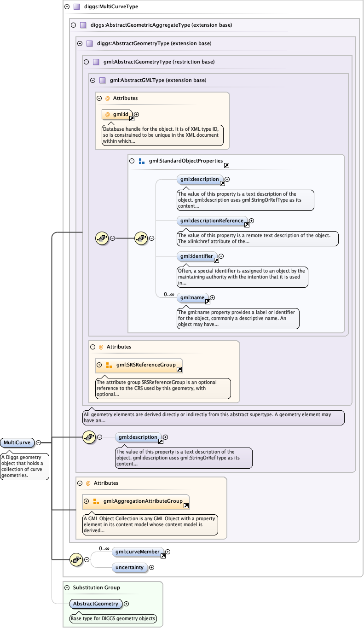The height and width of the screenshot is (628, 364).
Task: Click the link arrow icon on gml:curveMember
Action: pos(163,556)
